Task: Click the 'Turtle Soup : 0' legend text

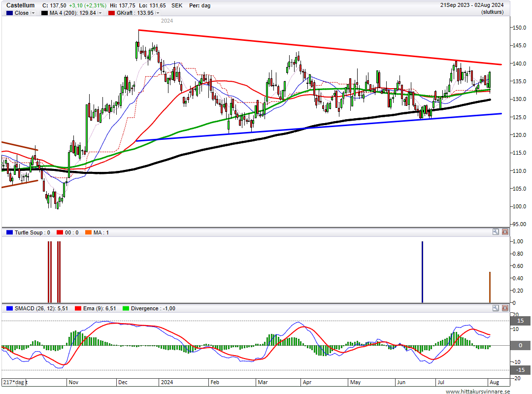Action: (32, 232)
